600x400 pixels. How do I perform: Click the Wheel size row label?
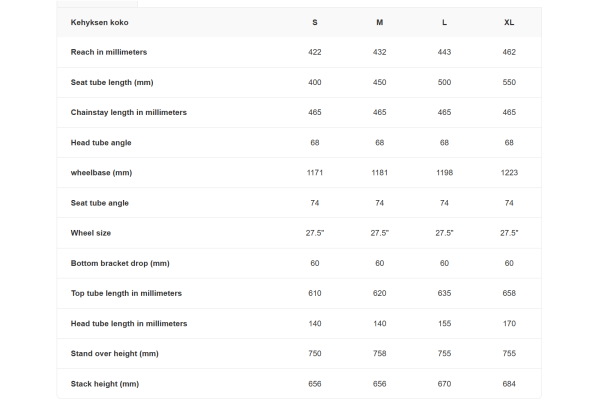pos(91,233)
